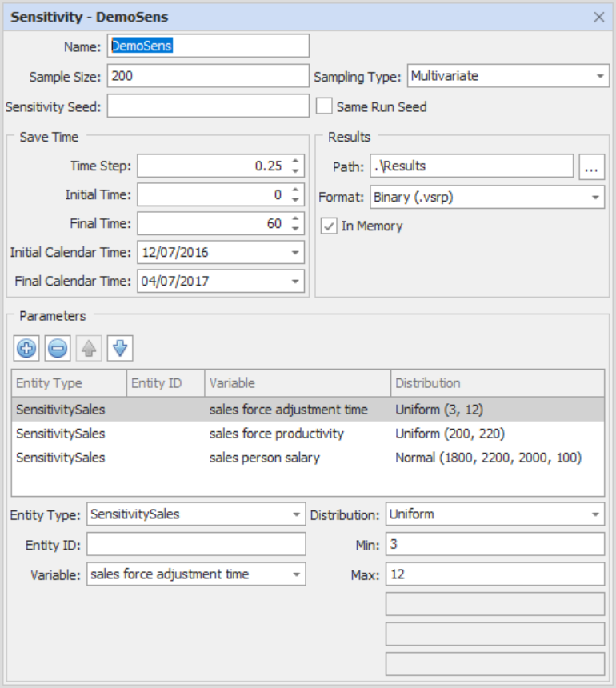This screenshot has height=688, width=616.
Task: Decrease the Final Time value
Action: tap(295, 229)
